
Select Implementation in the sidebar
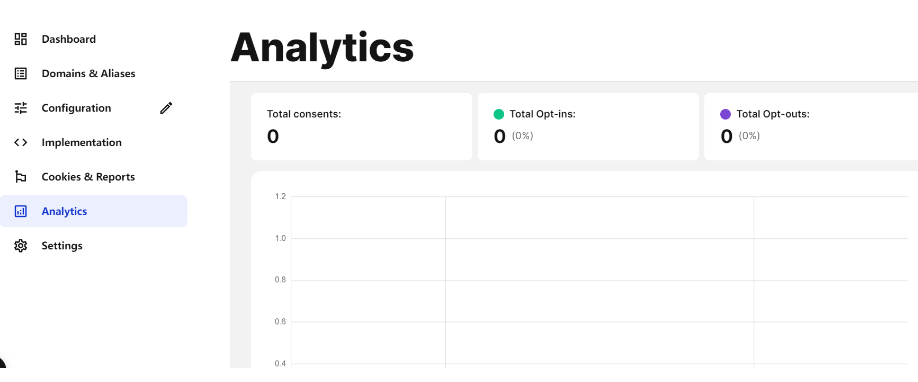pos(94,142)
